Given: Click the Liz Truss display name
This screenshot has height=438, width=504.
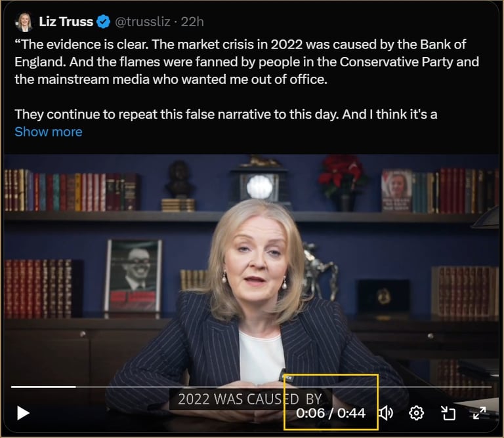Looking at the screenshot, I should (x=66, y=22).
